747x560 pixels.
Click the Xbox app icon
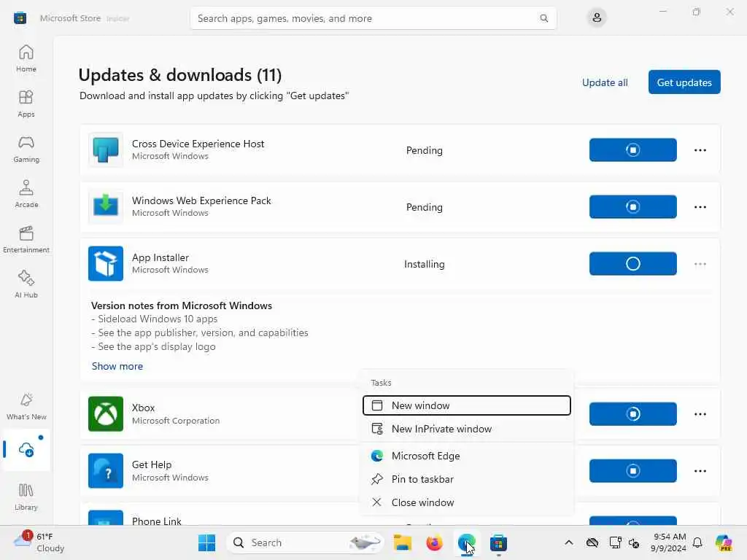point(106,414)
